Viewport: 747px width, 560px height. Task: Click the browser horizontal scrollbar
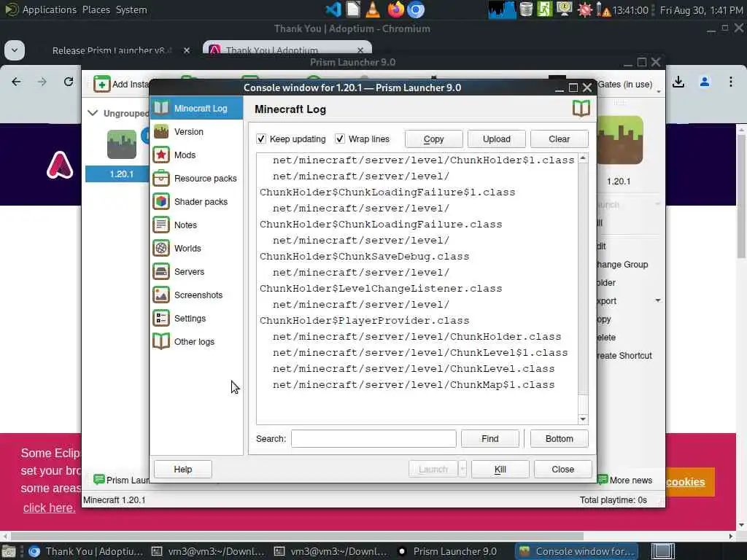pos(297,536)
